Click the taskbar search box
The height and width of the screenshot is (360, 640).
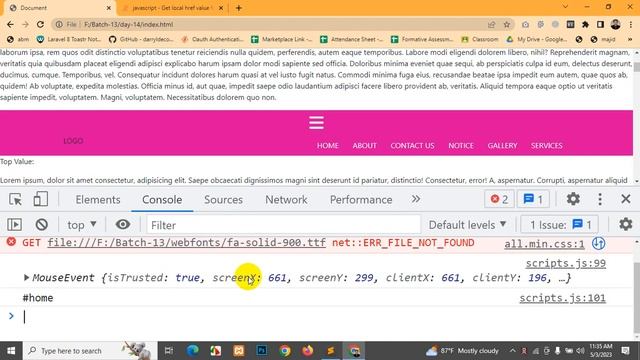pyautogui.click(x=90, y=351)
